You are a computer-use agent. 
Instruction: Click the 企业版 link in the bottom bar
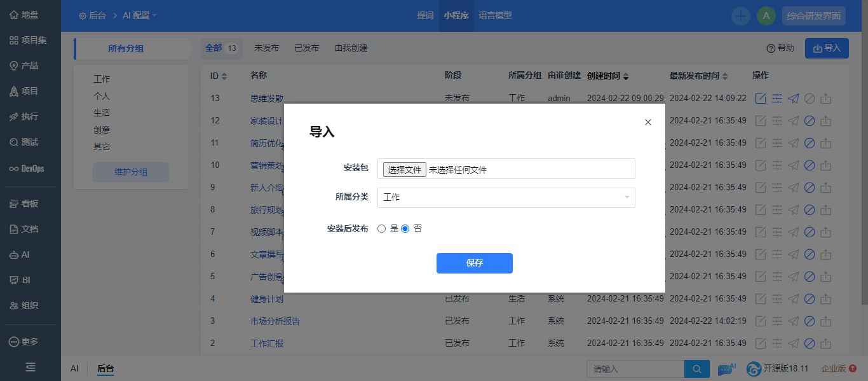[834, 369]
